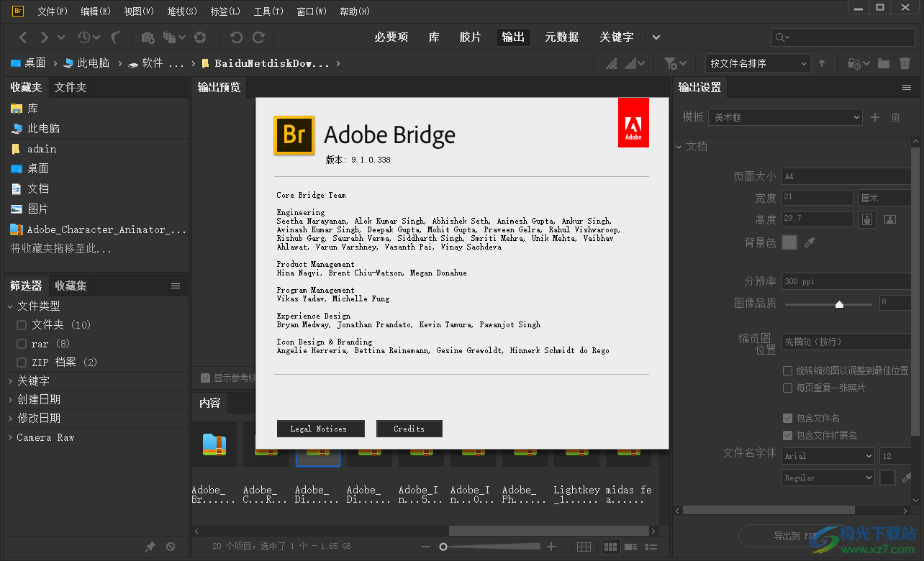Viewport: 924px width, 561px height.
Task: Open the thumbnail quality options menu
Action: pyautogui.click(x=635, y=63)
